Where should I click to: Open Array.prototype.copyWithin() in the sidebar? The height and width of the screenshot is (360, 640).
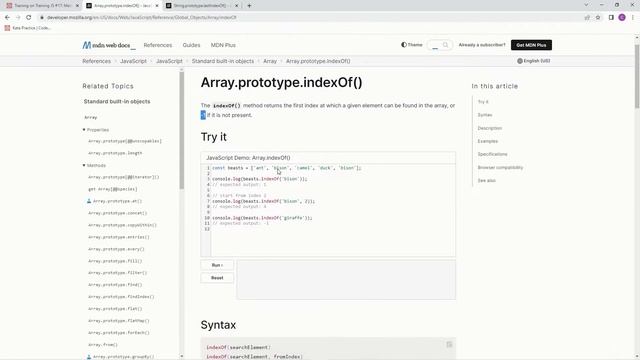(x=122, y=225)
